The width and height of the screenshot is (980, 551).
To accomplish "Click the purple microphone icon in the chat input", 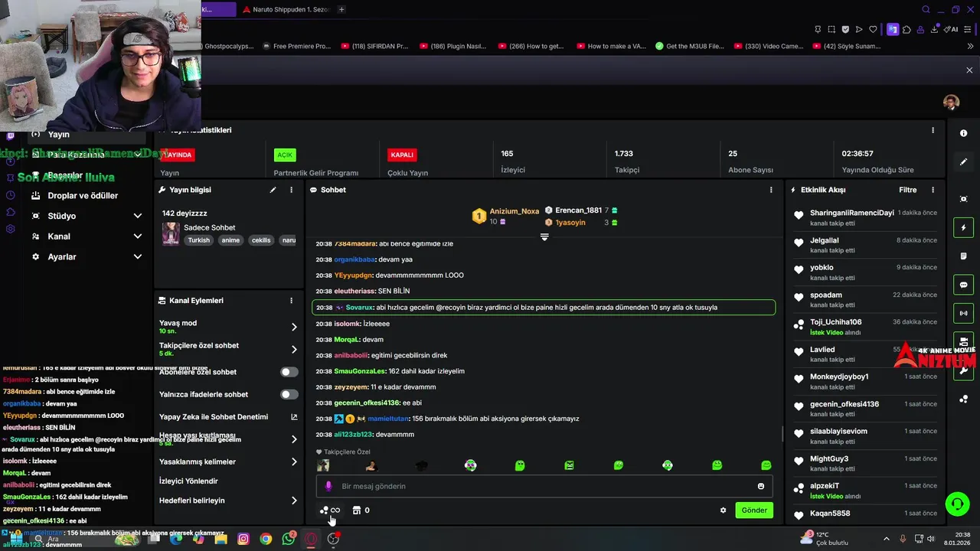I will click(328, 486).
